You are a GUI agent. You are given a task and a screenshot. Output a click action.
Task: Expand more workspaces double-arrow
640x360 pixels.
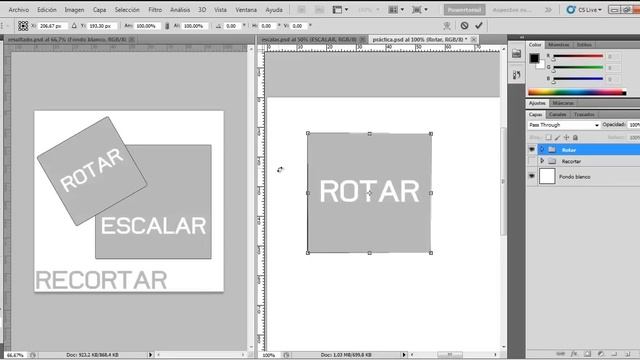548,10
